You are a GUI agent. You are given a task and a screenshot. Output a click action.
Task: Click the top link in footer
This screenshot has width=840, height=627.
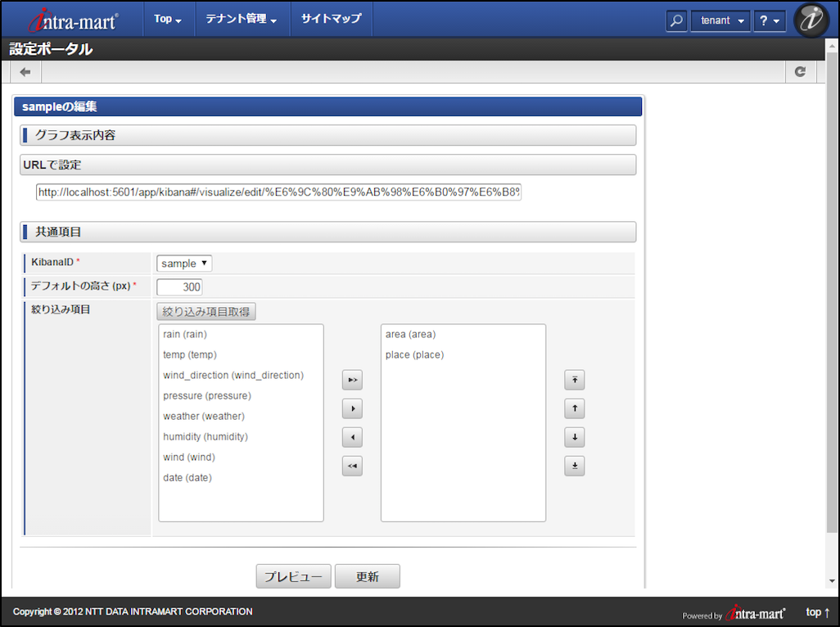(x=818, y=612)
